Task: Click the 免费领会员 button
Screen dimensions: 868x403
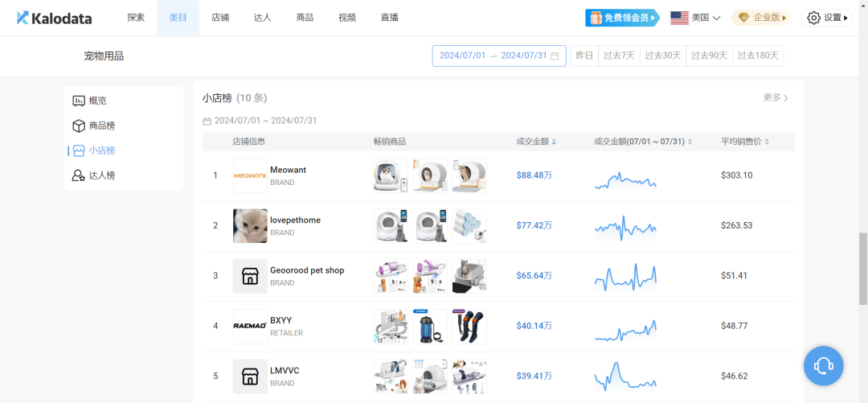Action: pyautogui.click(x=622, y=18)
